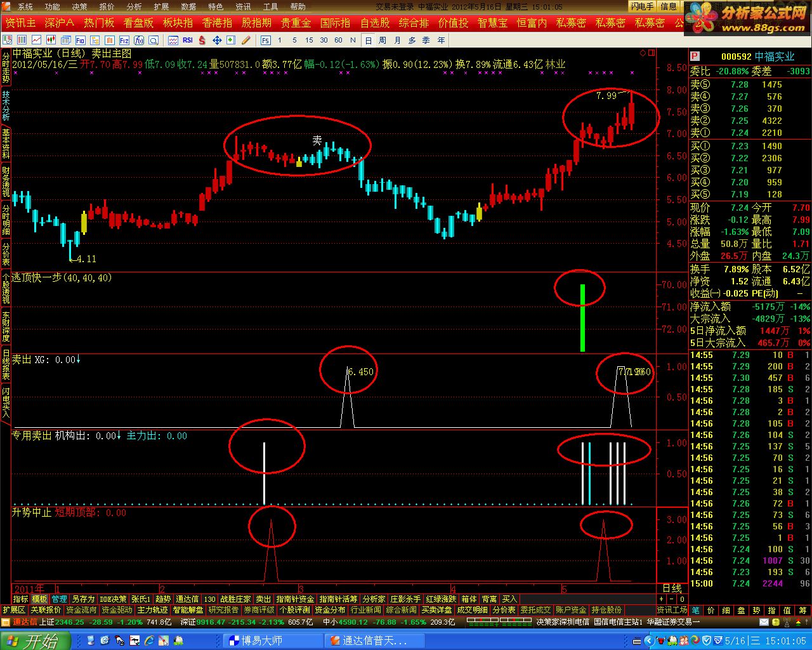Open the 工具 menu
The height and width of the screenshot is (650, 812).
[270, 7]
